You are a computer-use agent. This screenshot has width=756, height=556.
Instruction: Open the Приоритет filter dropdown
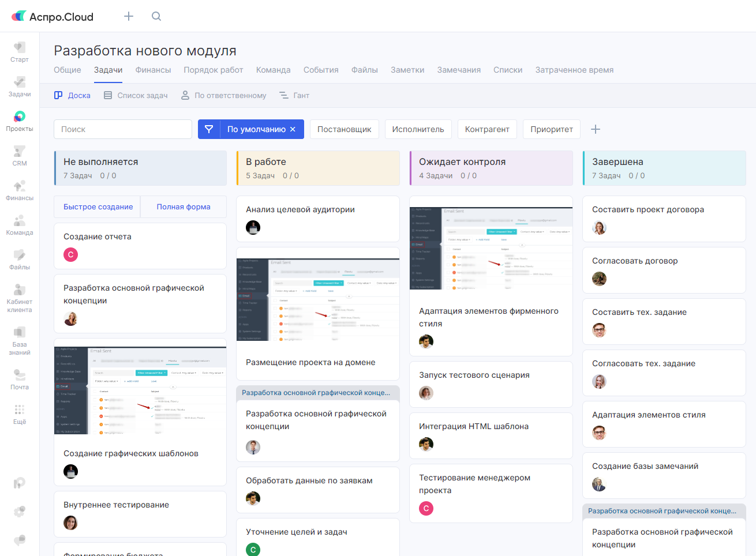point(551,129)
